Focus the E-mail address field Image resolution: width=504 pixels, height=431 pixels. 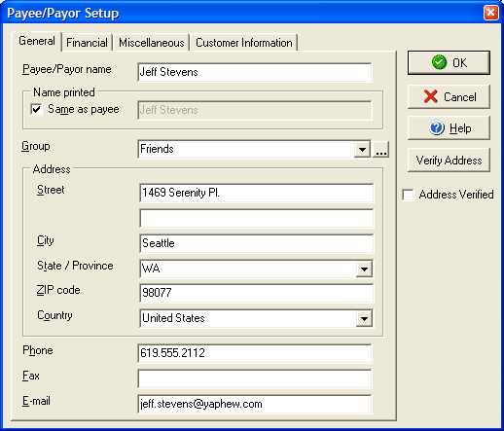click(255, 404)
